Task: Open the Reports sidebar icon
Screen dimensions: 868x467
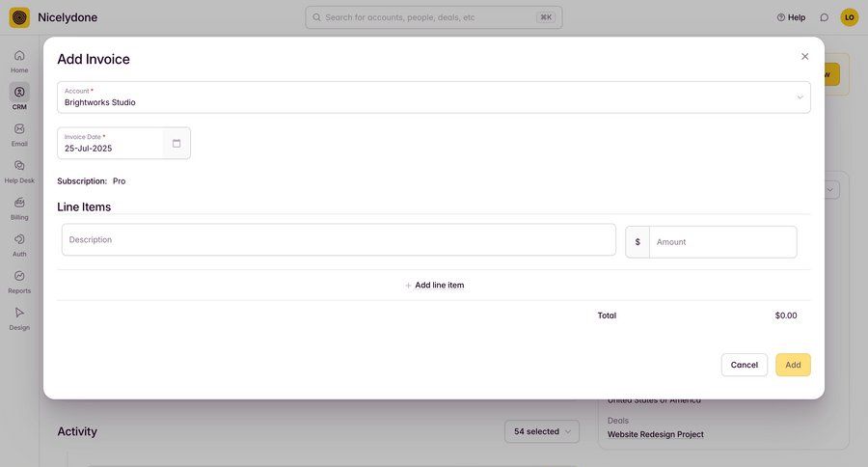Action: click(x=19, y=276)
